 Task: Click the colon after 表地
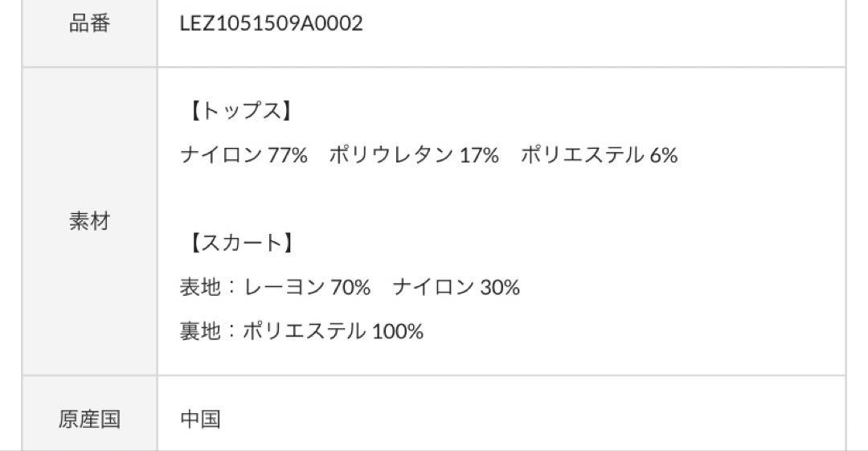231,287
